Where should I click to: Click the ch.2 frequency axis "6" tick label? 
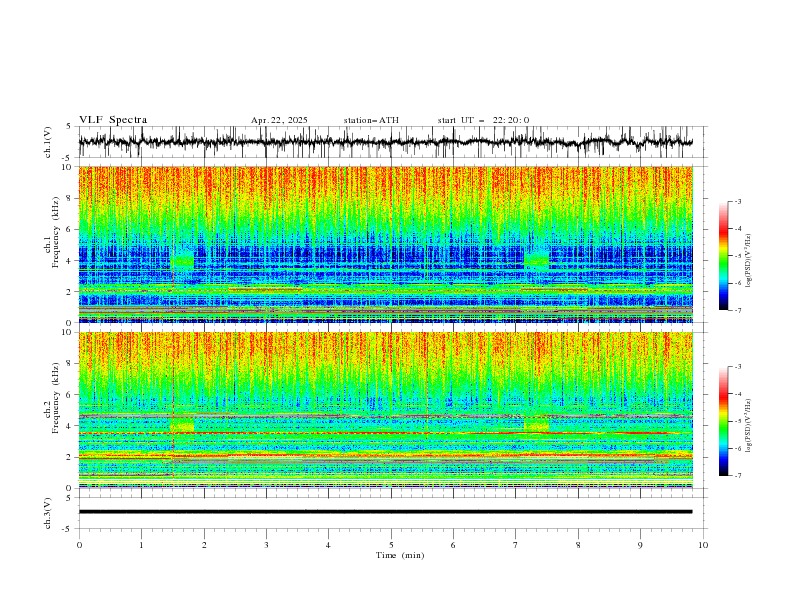pyautogui.click(x=71, y=395)
